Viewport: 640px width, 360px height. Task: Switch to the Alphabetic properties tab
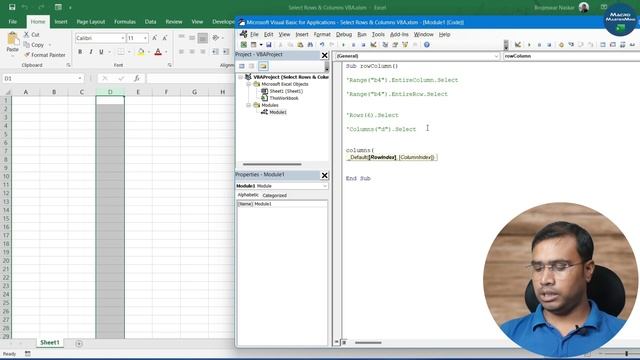pyautogui.click(x=248, y=195)
